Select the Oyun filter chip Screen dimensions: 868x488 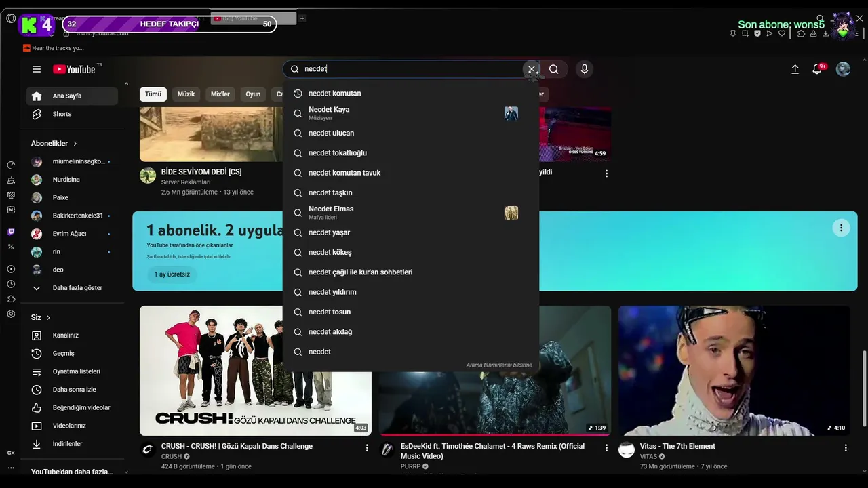click(253, 94)
